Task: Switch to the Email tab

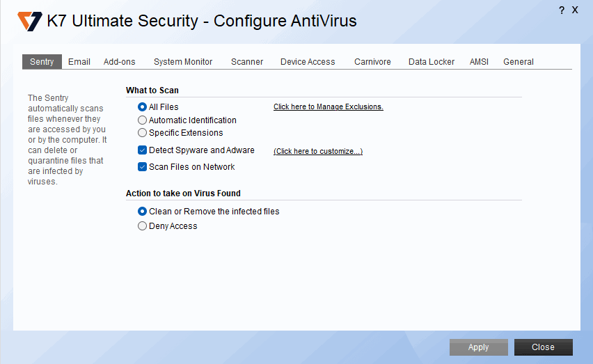Action: [79, 62]
